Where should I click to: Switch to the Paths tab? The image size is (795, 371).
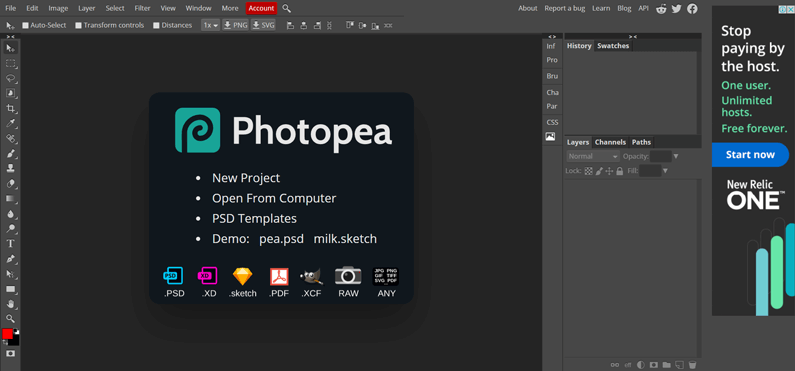point(641,142)
